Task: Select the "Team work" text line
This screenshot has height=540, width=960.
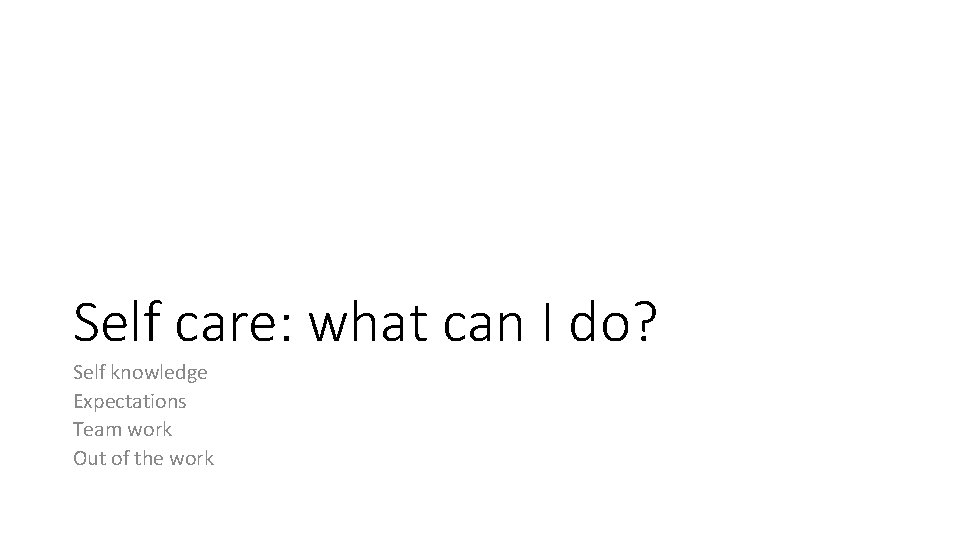Action: pyautogui.click(x=122, y=430)
